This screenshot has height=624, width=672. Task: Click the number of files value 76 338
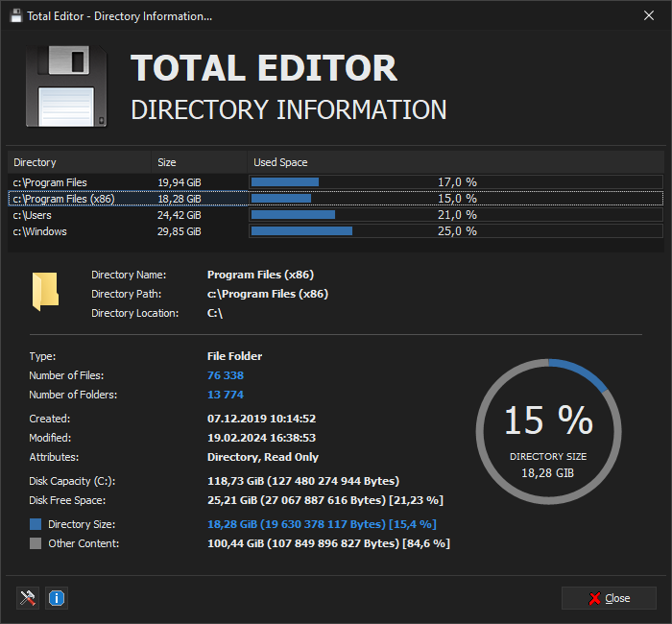(x=226, y=375)
